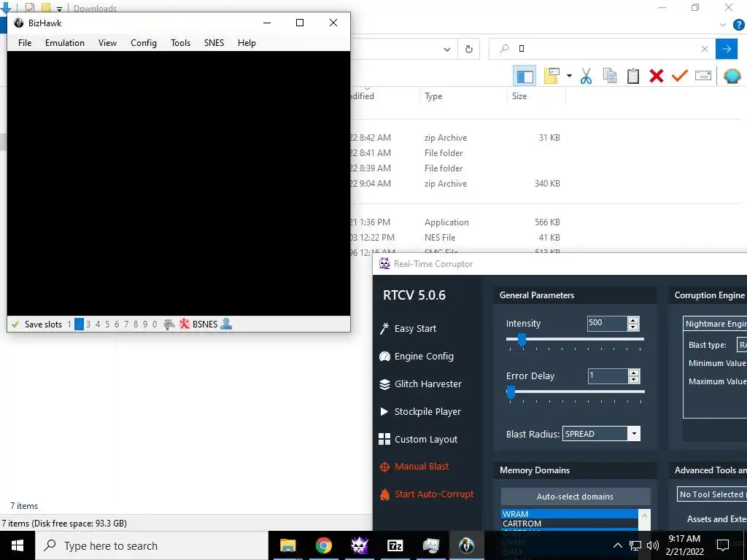Screen dimensions: 747x560
Task: Click the red X Delete icon in Explorer toolbar
Action: coord(657,76)
